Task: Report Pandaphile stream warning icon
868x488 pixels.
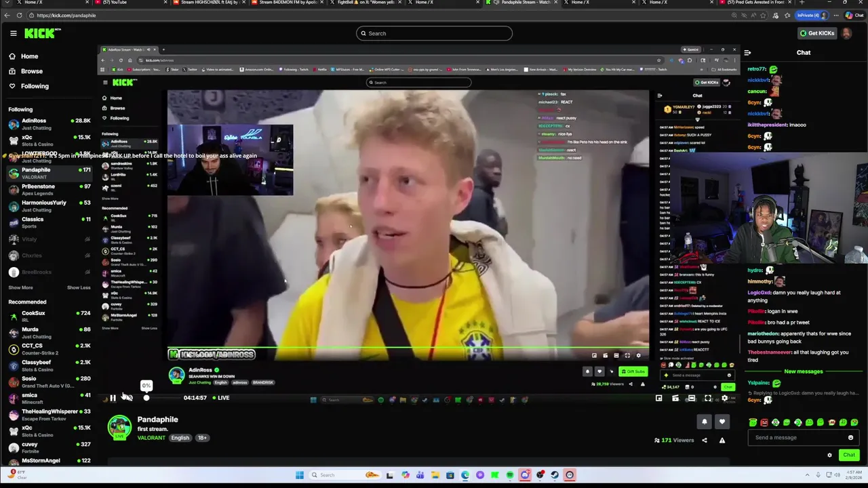Action: click(x=722, y=441)
